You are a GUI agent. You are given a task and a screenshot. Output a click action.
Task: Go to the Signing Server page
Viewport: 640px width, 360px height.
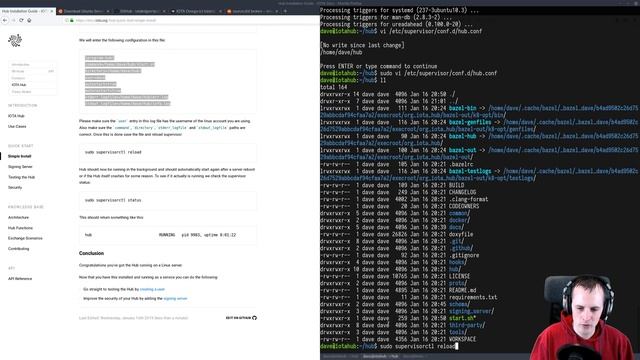20,167
